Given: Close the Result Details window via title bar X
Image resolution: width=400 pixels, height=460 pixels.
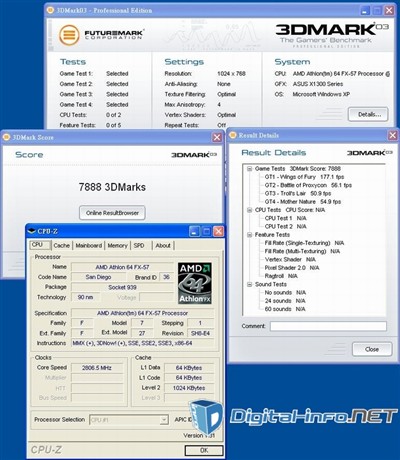Looking at the screenshot, I should pos(393,135).
